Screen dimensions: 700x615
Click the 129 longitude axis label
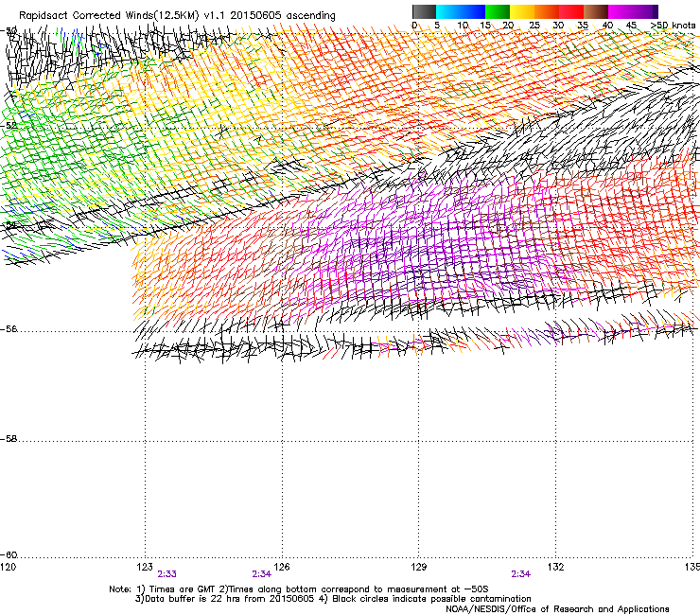(x=419, y=567)
